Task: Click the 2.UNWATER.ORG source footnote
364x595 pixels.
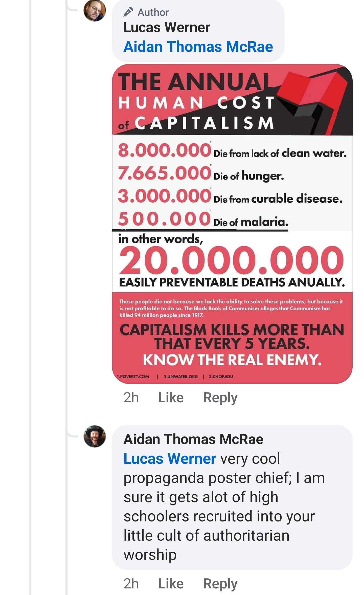Action: coord(180,377)
